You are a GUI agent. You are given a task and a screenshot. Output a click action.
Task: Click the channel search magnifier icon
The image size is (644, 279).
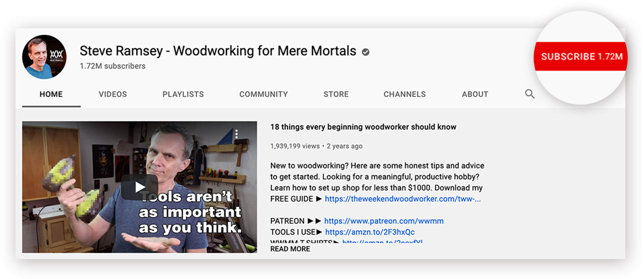[x=530, y=94]
